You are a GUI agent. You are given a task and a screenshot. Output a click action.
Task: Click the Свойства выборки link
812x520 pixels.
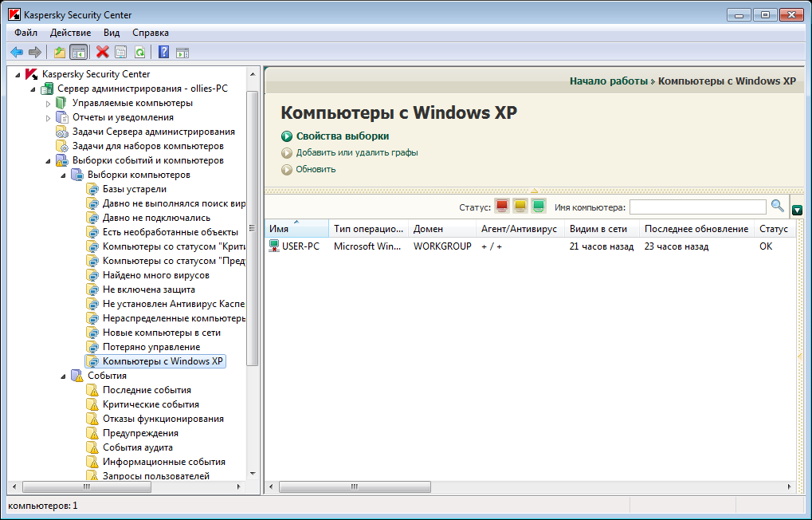(x=343, y=136)
